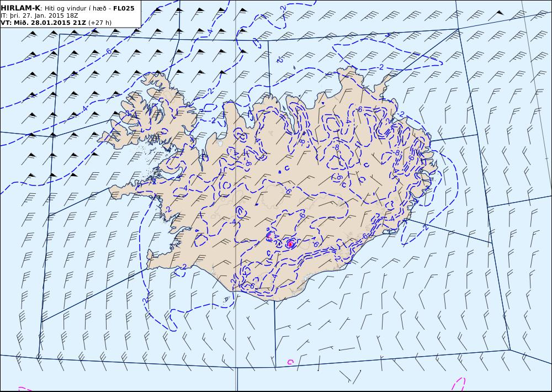Click the "HIRLAM-K" model title text
Image resolution: width=552 pixels, height=392 pixels.
pos(21,8)
